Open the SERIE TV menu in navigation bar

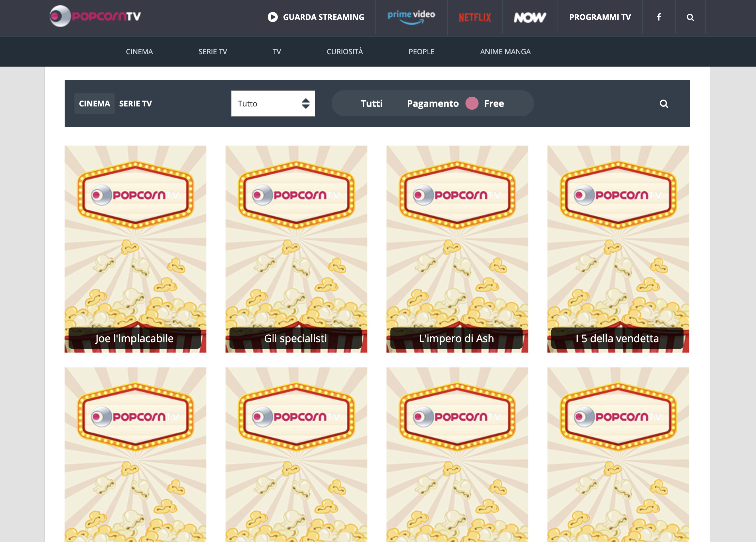213,52
